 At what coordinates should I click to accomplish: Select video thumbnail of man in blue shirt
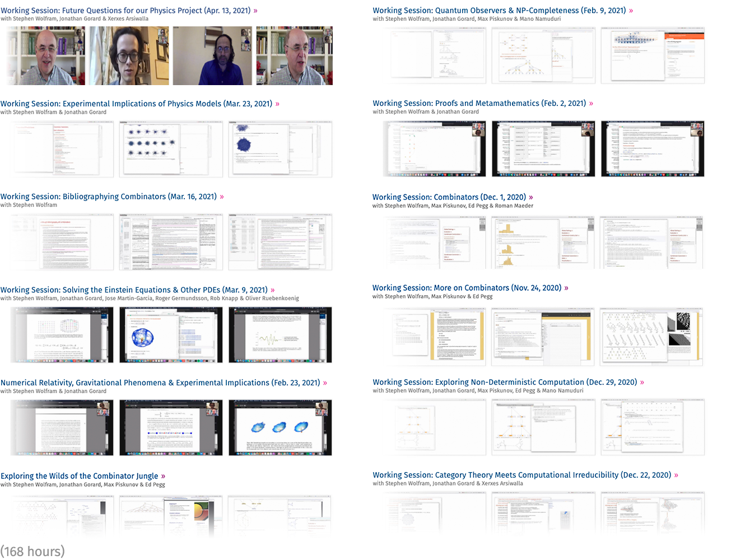coord(212,56)
